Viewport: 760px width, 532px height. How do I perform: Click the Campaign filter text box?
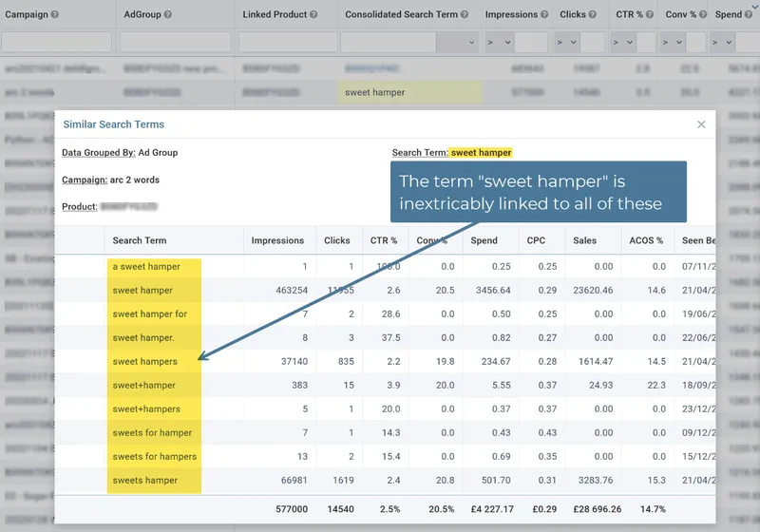click(56, 43)
